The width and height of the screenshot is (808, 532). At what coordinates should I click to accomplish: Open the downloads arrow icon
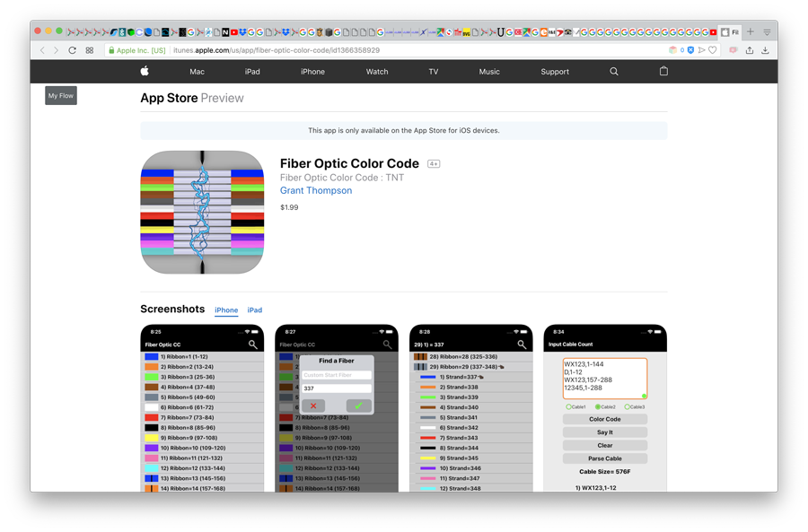(765, 50)
